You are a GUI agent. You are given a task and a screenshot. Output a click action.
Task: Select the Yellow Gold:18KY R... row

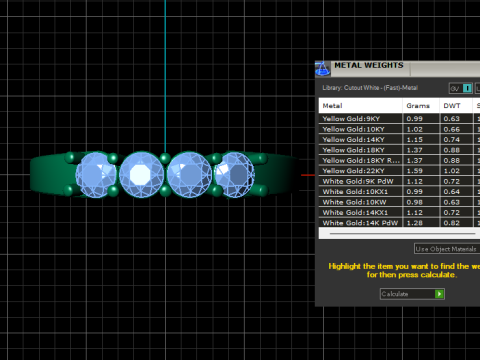pyautogui.click(x=399, y=160)
